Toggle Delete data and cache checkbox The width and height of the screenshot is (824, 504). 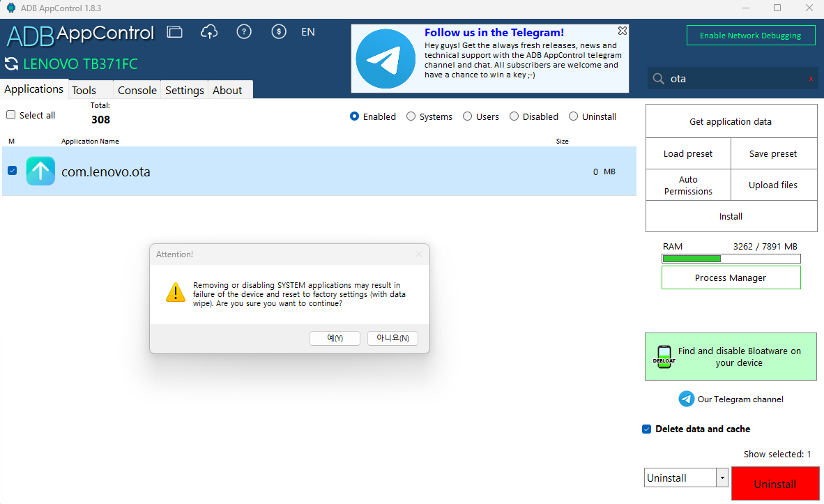pos(646,429)
